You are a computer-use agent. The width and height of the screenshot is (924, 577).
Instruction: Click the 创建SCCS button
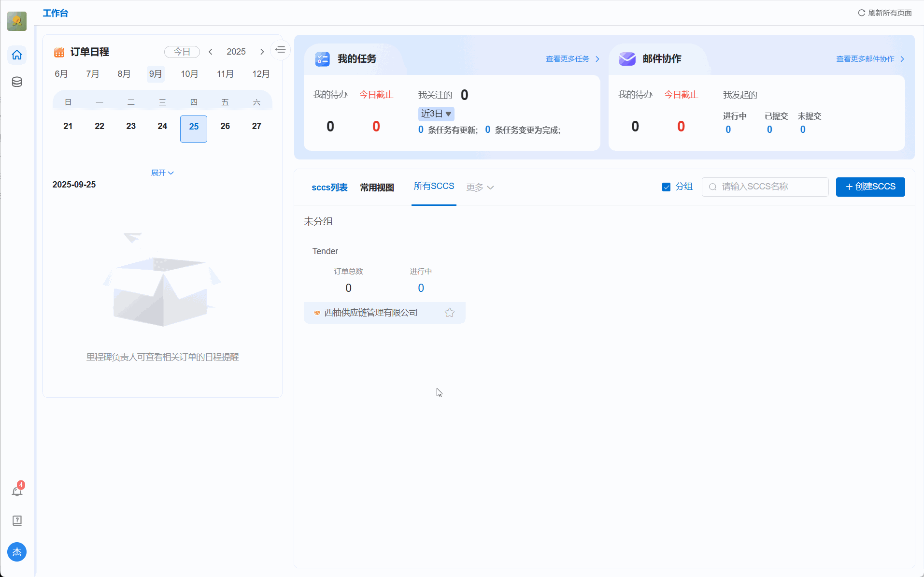coord(870,187)
